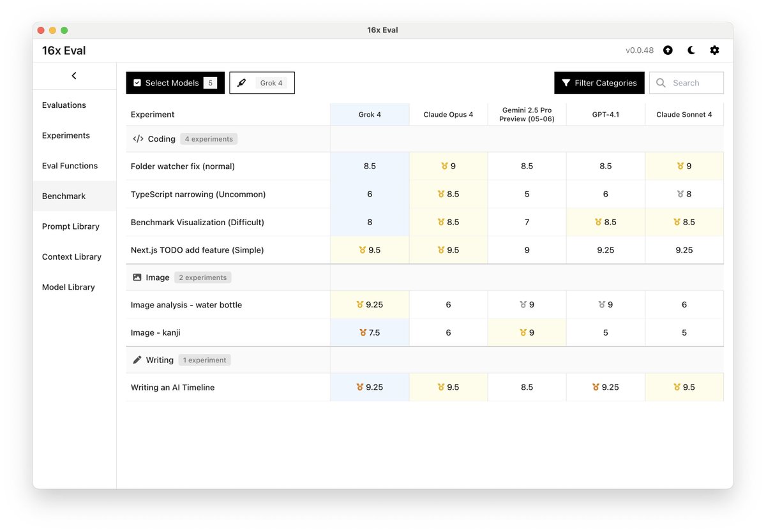The height and width of the screenshot is (532, 766).
Task: Click gold medal in Claude Opus 4 Next.js TODO cell
Action: (x=441, y=250)
